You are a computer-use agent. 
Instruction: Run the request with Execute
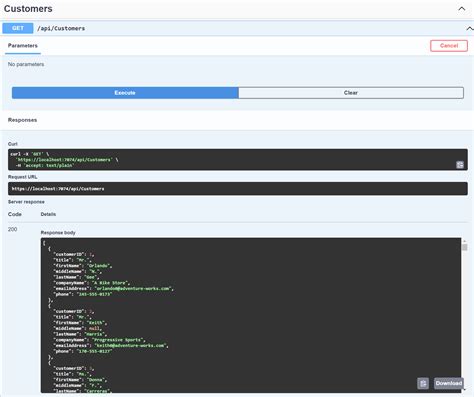[x=125, y=93]
